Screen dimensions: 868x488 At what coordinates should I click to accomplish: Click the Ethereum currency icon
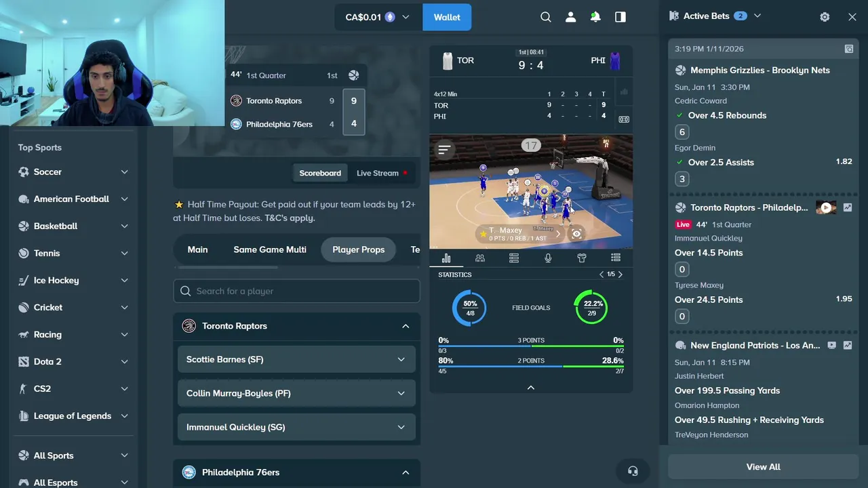coord(390,17)
